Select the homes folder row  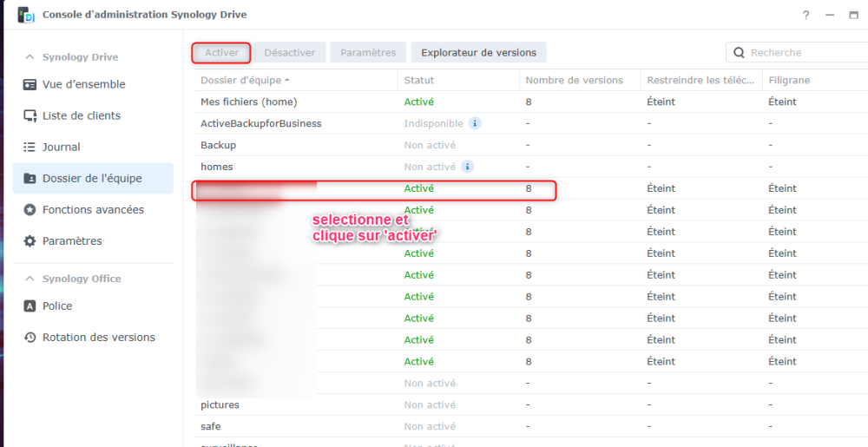pyautogui.click(x=531, y=167)
